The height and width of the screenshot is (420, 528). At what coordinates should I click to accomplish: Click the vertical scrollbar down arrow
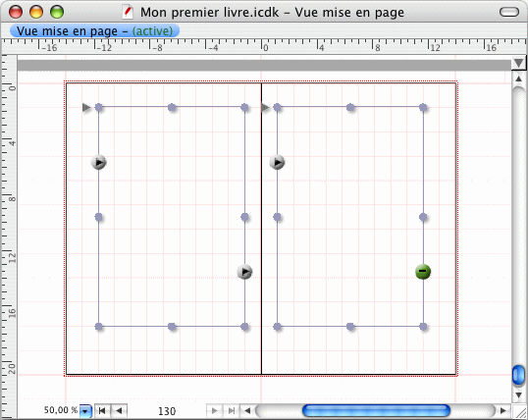[518, 394]
